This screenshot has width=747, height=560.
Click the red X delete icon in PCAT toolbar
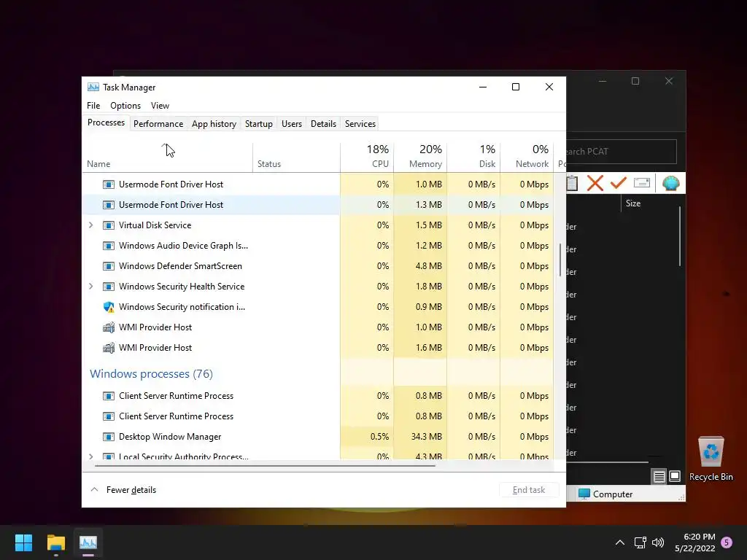(595, 183)
